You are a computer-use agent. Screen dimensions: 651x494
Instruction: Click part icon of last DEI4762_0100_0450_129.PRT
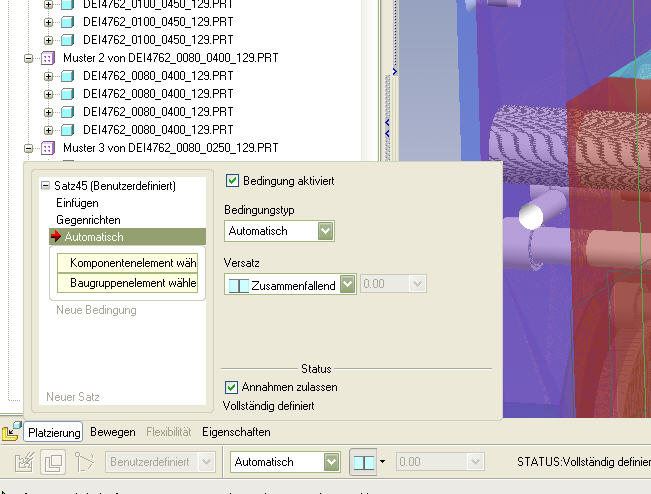pos(67,40)
